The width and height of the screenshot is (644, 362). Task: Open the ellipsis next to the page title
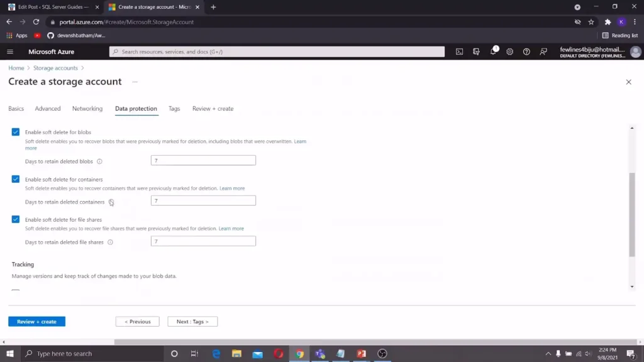coord(135,82)
